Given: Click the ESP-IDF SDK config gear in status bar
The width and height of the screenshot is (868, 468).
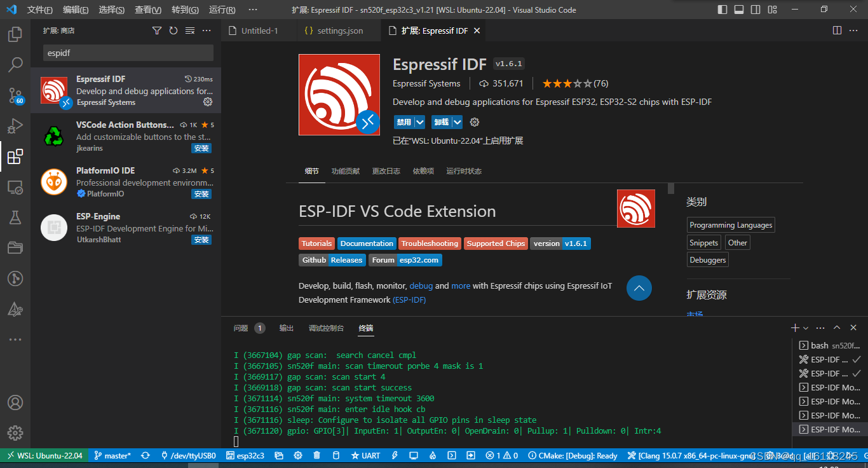Looking at the screenshot, I should point(298,455).
